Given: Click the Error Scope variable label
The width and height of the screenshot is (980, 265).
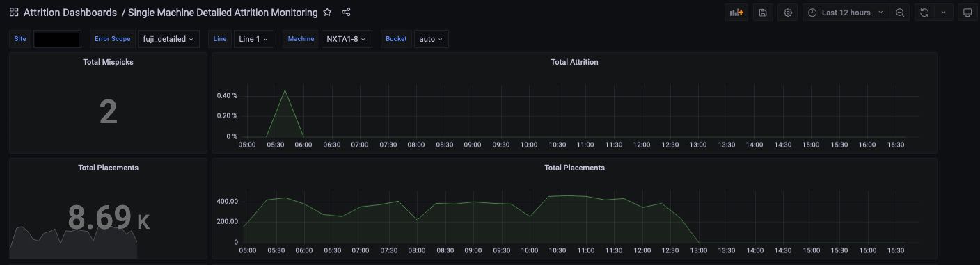Looking at the screenshot, I should (x=112, y=39).
